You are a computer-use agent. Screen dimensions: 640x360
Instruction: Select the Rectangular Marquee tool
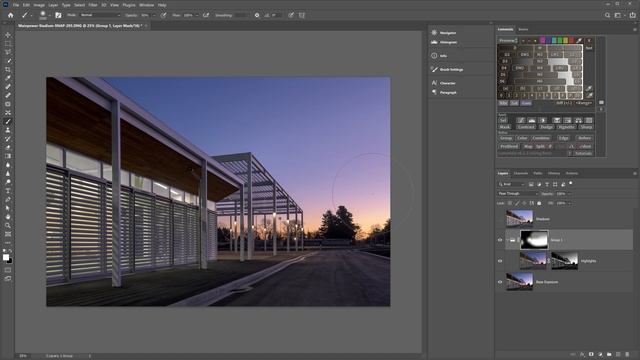pos(8,44)
